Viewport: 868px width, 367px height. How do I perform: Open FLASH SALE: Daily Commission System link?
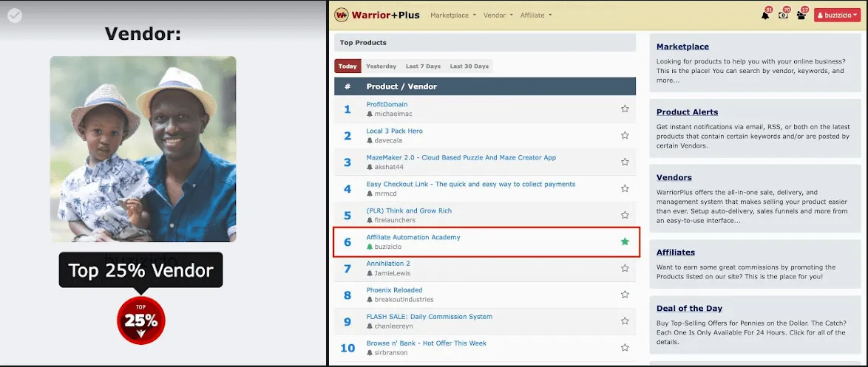point(429,317)
